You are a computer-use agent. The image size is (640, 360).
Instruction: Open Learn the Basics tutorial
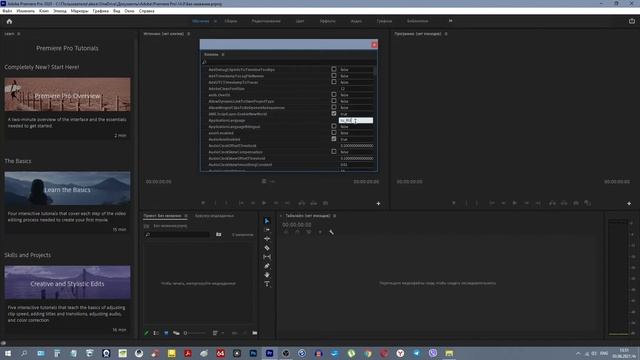tap(68, 189)
